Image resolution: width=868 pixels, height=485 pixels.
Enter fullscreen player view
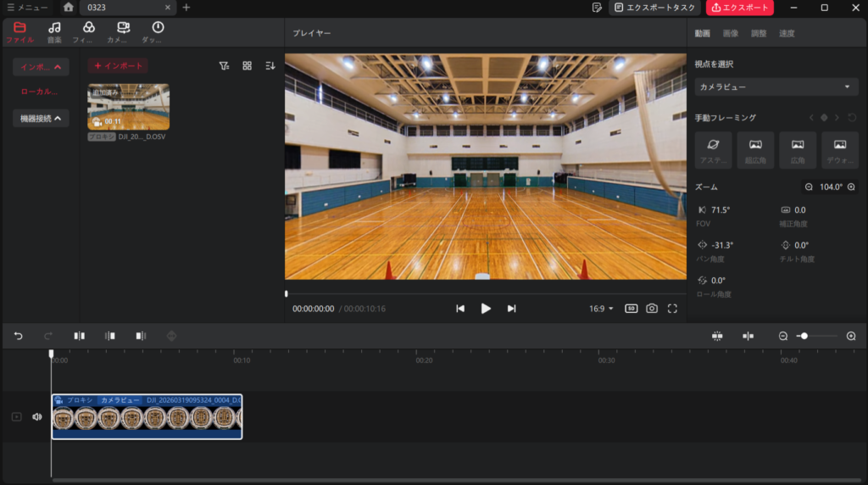672,309
